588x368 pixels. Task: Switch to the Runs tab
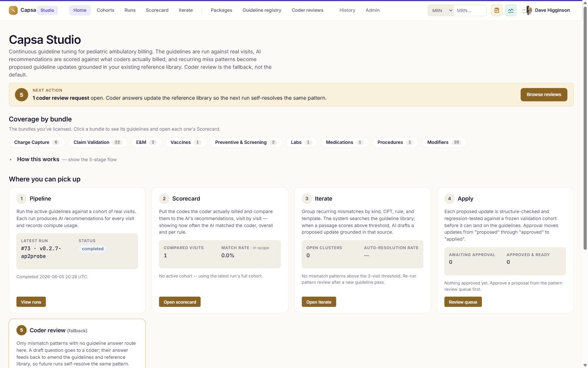point(130,10)
